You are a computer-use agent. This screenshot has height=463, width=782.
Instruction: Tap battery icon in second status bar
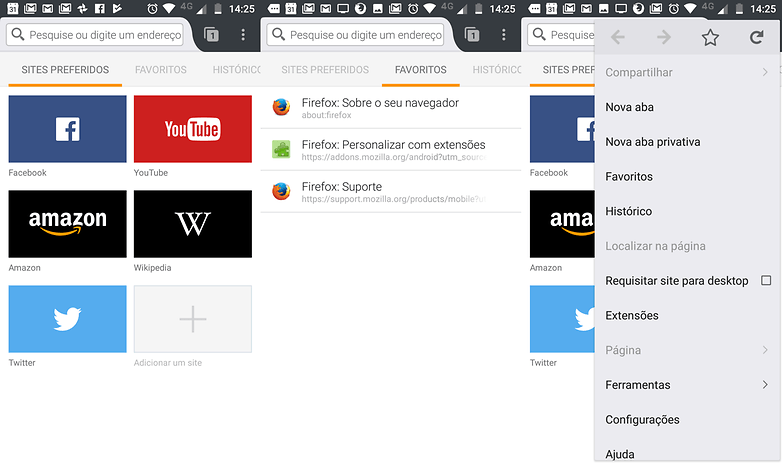pyautogui.click(x=479, y=8)
